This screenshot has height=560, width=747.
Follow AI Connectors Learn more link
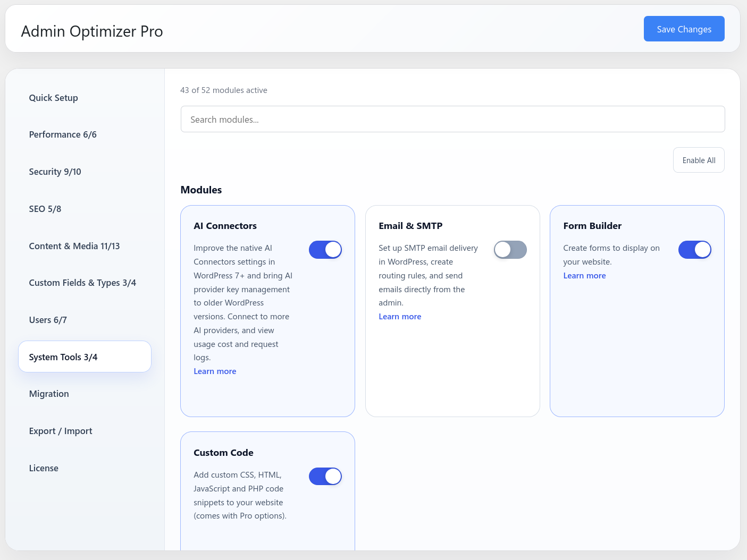pyautogui.click(x=215, y=371)
